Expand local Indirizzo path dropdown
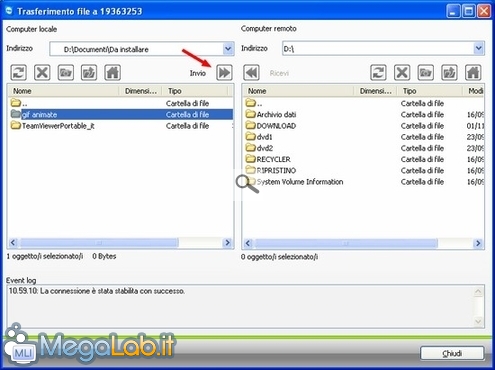Image resolution: width=495 pixels, height=370 pixels. click(x=228, y=49)
